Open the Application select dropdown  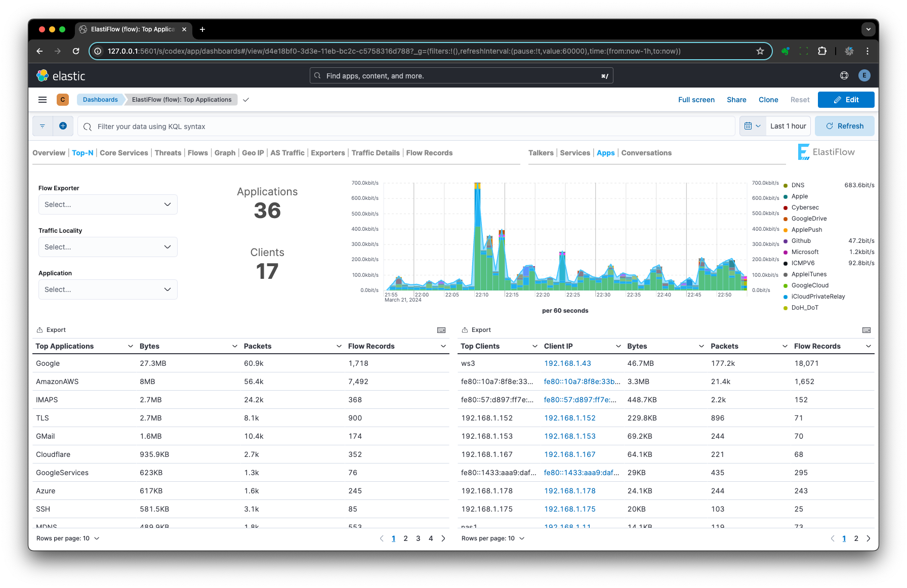[108, 289]
